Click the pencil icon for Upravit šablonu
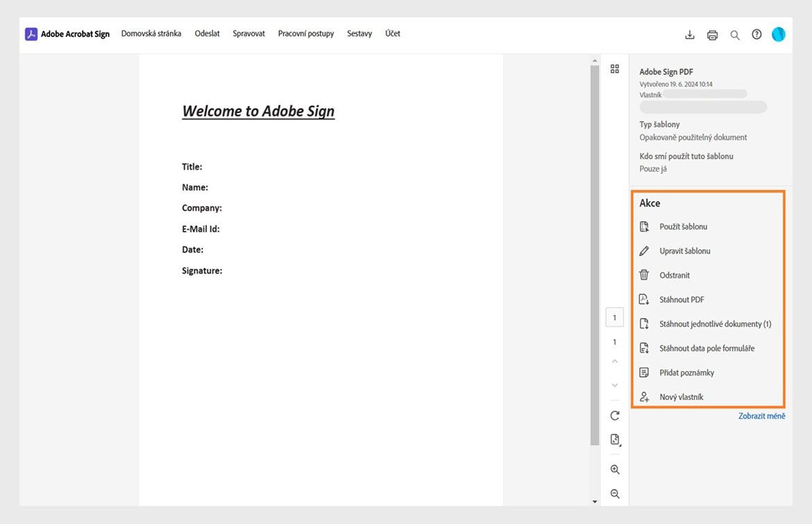 point(644,251)
